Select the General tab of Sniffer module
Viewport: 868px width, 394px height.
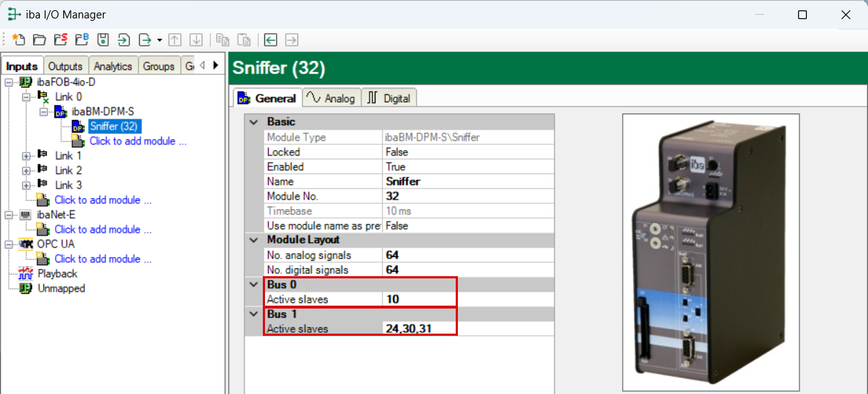(267, 99)
